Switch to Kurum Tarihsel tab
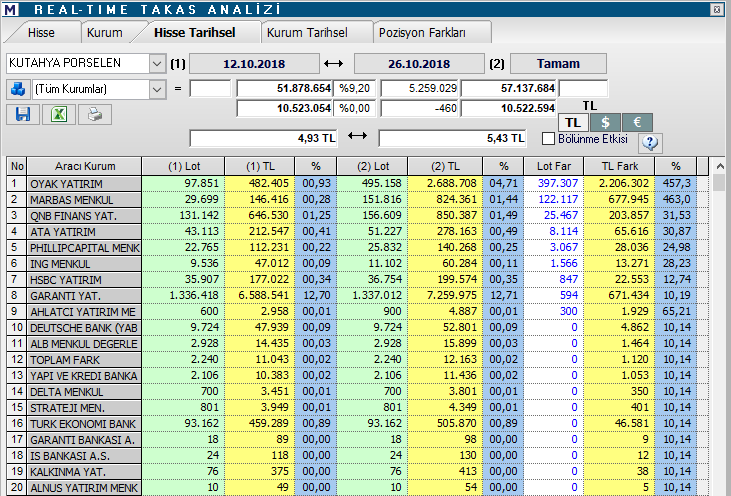 click(x=307, y=33)
